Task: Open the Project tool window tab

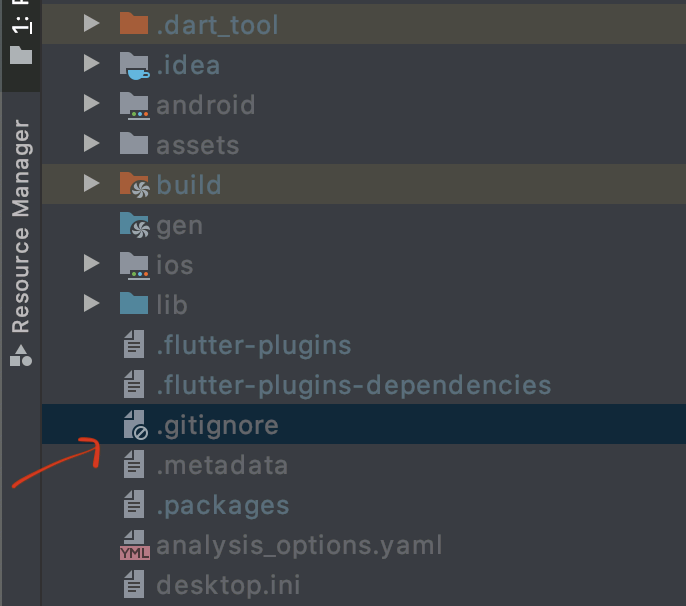Action: pos(21,35)
